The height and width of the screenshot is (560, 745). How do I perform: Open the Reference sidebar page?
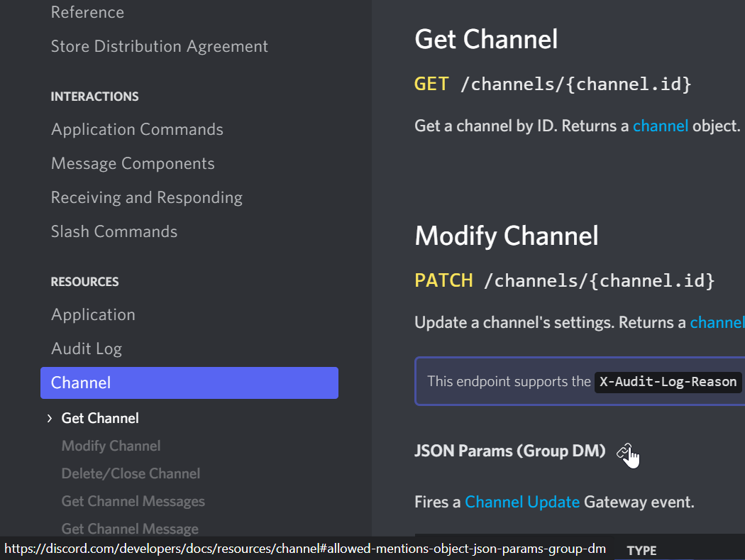[87, 12]
